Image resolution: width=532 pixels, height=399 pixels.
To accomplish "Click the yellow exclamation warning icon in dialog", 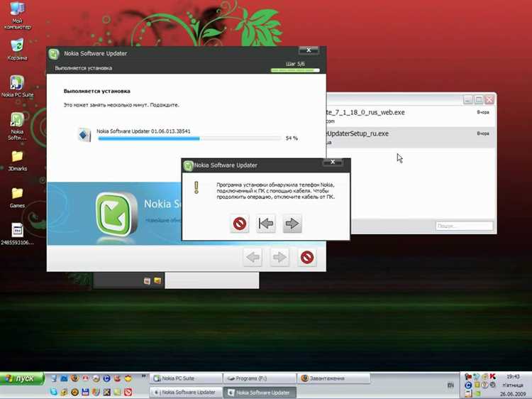I will click(196, 187).
